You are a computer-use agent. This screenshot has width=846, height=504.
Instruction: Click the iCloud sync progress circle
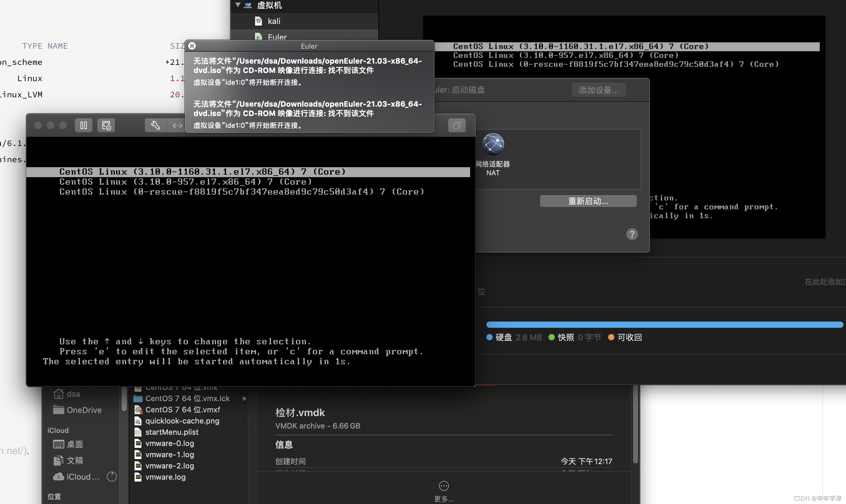pyautogui.click(x=112, y=477)
